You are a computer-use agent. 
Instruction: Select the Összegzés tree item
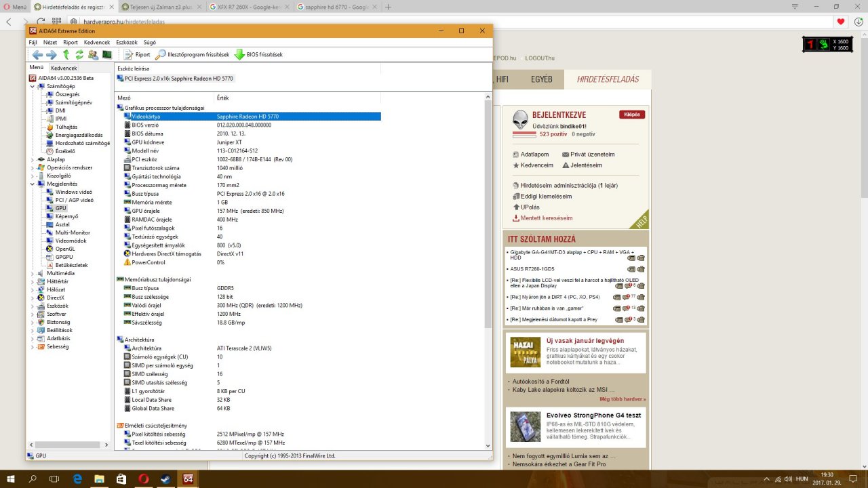coord(67,94)
